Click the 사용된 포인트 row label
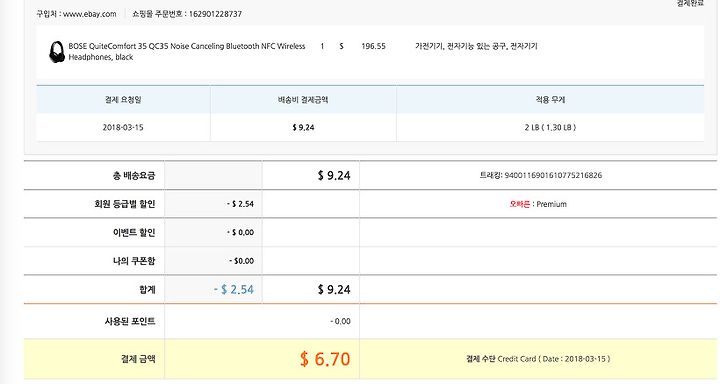The image size is (720, 384). pos(130,321)
